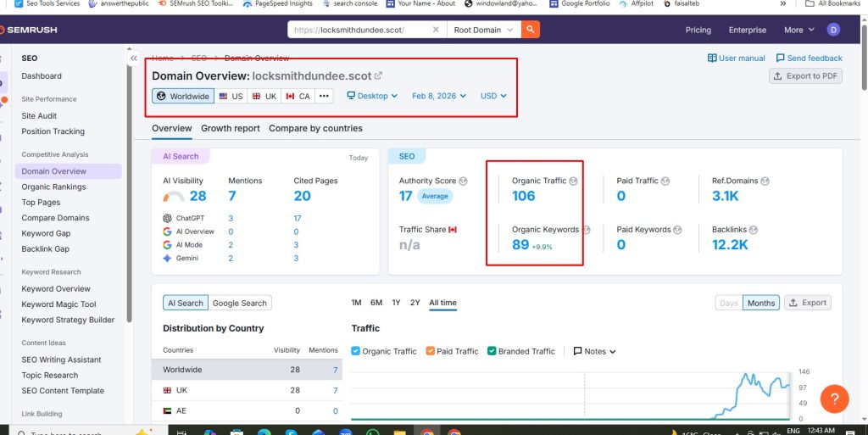Select AI Search toggle in distribution panel

click(x=186, y=303)
